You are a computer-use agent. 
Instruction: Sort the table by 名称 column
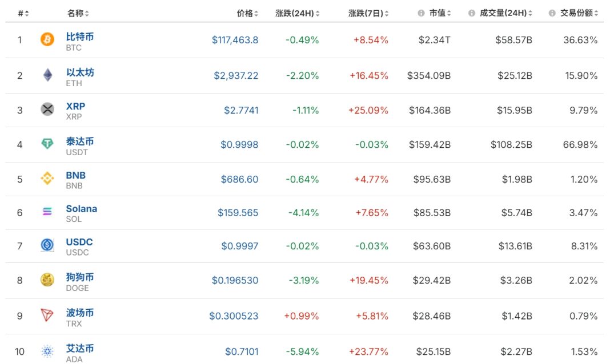(x=78, y=13)
